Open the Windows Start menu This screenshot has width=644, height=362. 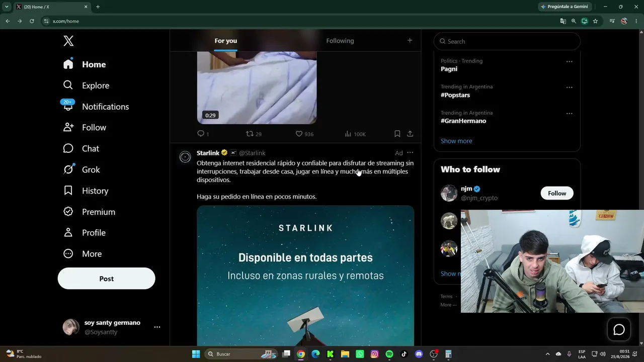196,354
